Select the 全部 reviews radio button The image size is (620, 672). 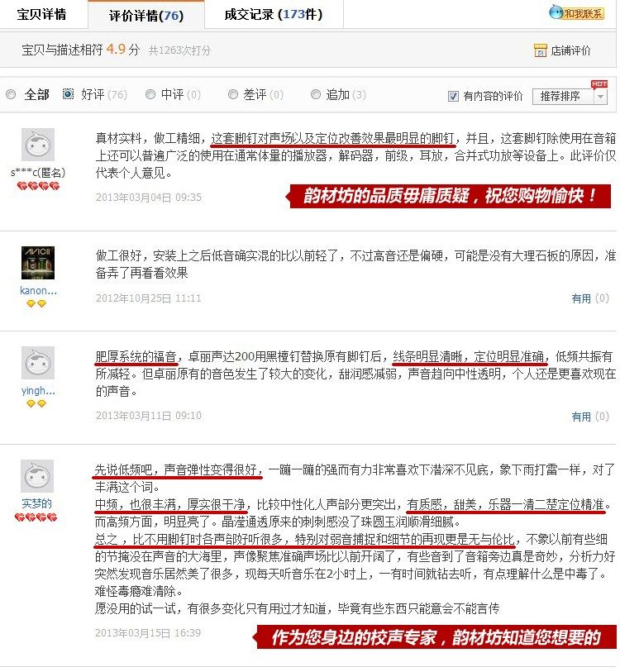pyautogui.click(x=11, y=94)
